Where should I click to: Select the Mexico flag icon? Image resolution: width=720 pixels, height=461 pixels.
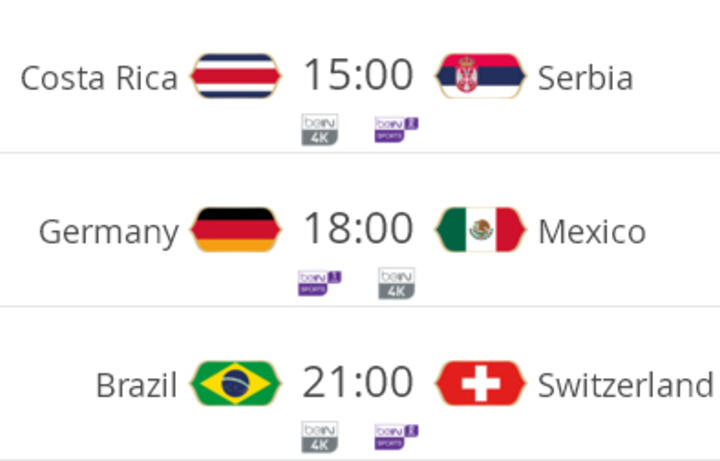coord(480,230)
